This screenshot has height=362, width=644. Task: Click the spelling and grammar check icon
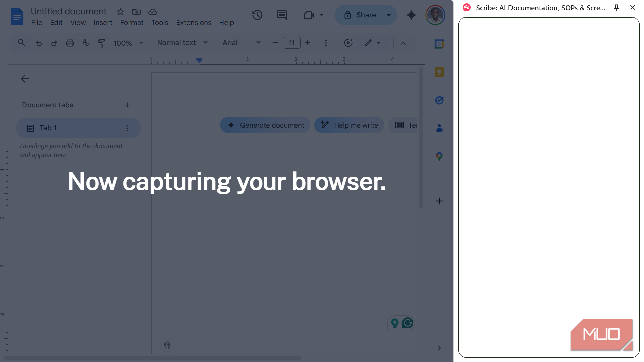(86, 43)
